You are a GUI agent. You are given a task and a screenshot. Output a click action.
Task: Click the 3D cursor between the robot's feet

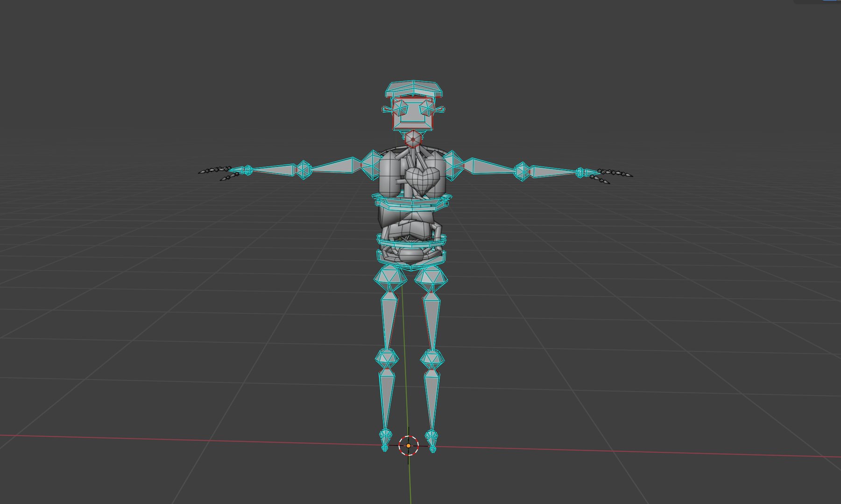[409, 446]
